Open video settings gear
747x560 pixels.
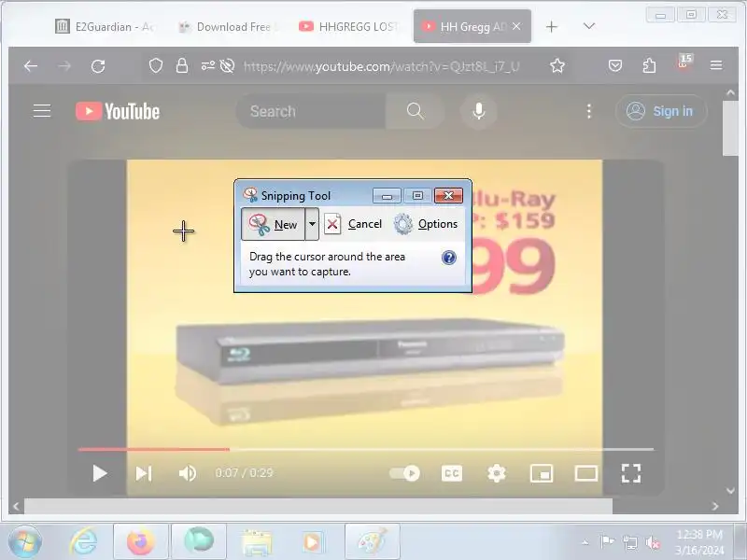coord(497,473)
